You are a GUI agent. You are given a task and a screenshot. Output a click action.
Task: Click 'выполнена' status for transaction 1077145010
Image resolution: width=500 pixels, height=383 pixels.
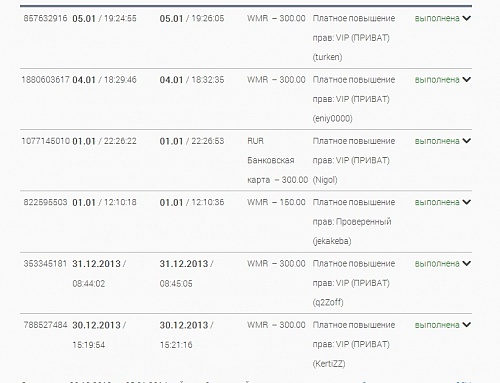coord(437,141)
